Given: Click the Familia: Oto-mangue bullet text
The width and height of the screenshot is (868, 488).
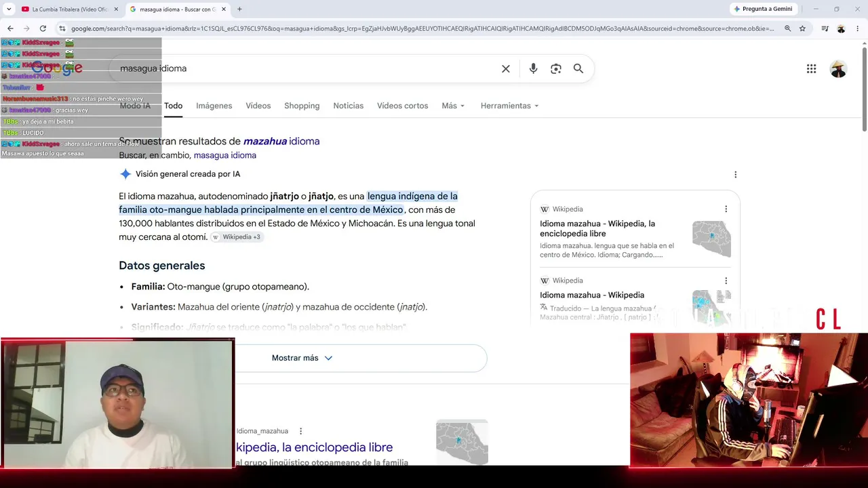Looking at the screenshot, I should coord(220,287).
